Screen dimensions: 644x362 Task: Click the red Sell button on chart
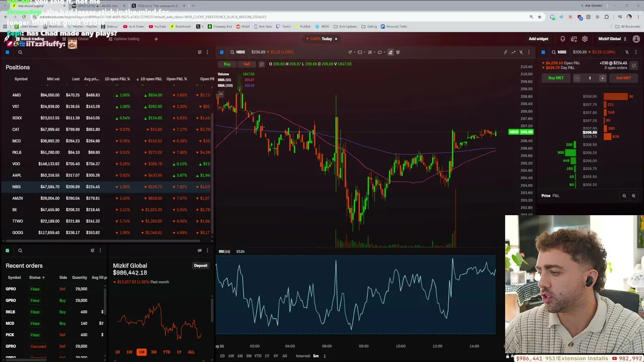[x=247, y=64]
